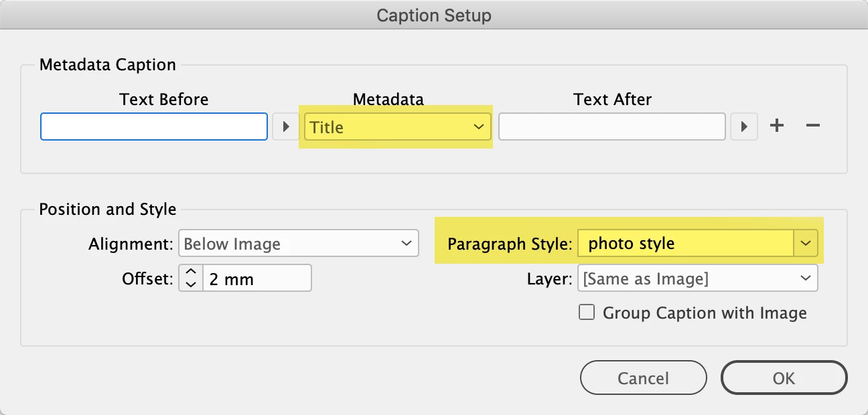This screenshot has width=868, height=415.
Task: Select the Offset field showing 2 mm
Action: (257, 278)
